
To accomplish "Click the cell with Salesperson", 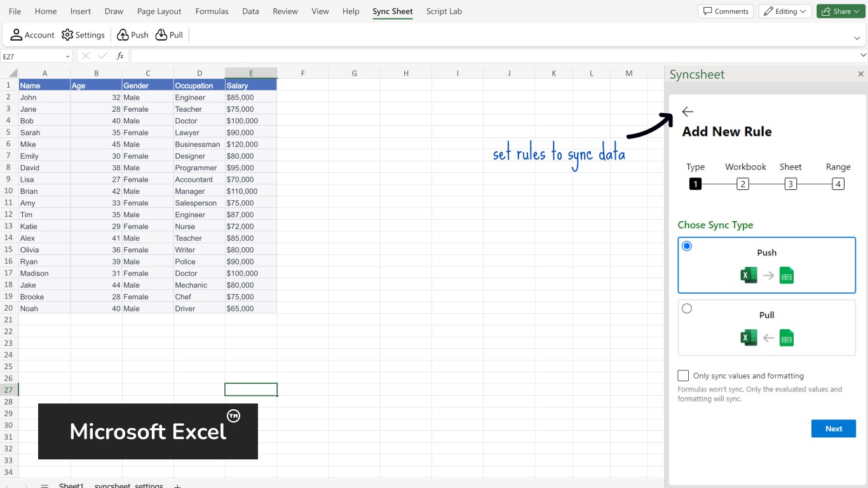I will (x=200, y=203).
